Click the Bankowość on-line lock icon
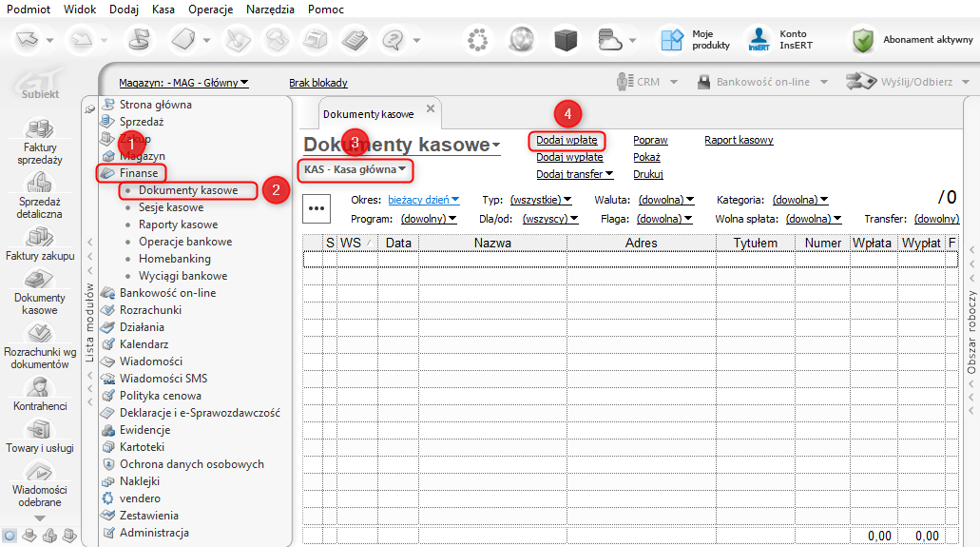980x547 pixels. tap(703, 82)
